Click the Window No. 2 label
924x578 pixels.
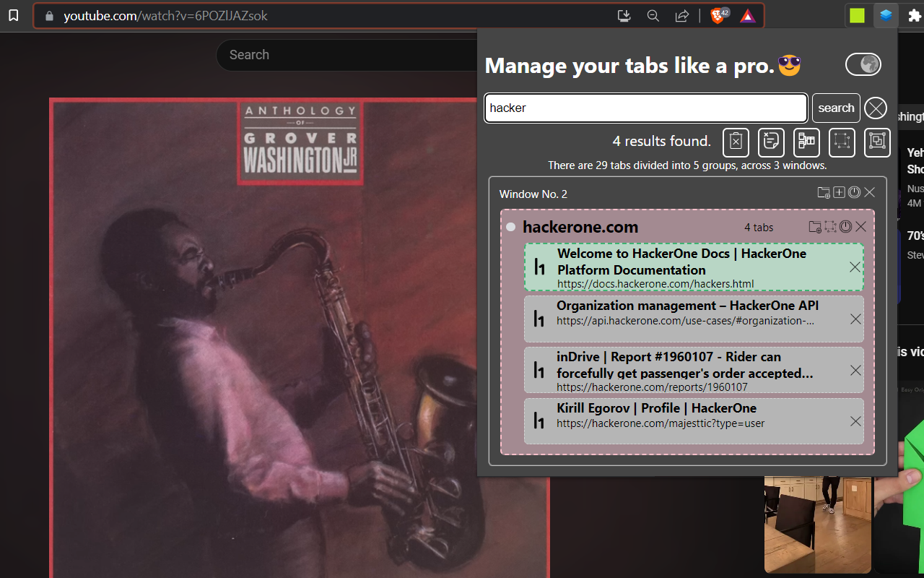[533, 194]
